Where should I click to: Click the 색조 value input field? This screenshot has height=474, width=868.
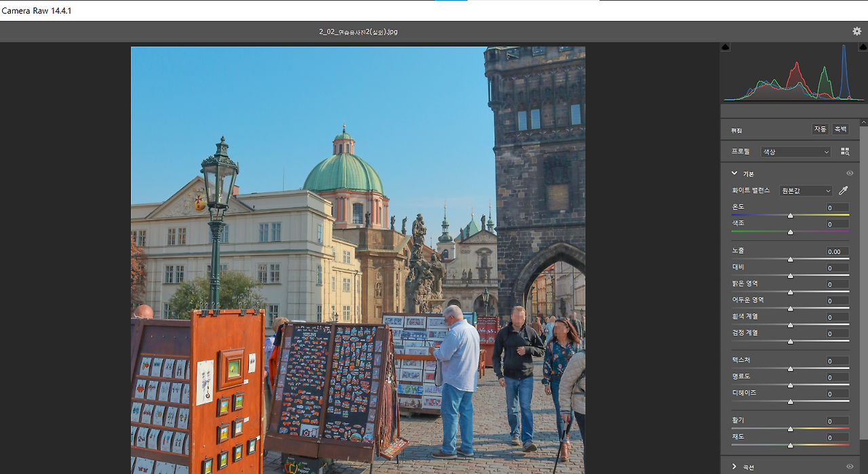pyautogui.click(x=837, y=224)
